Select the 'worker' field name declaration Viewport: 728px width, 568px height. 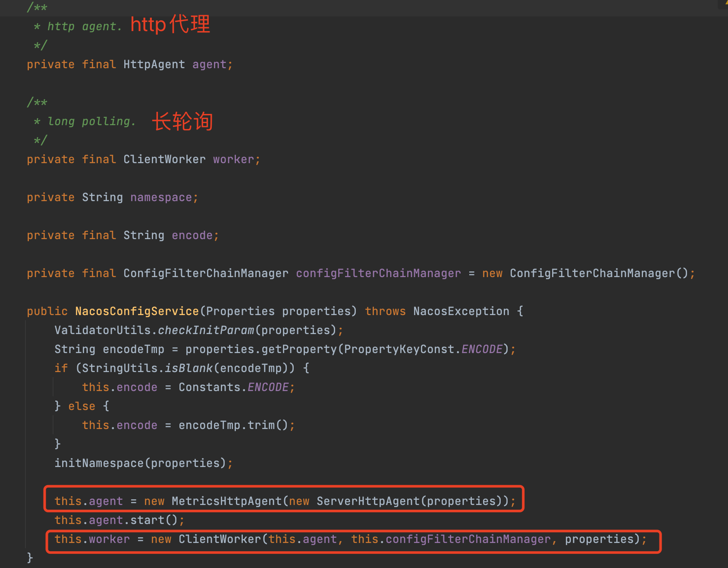(233, 159)
